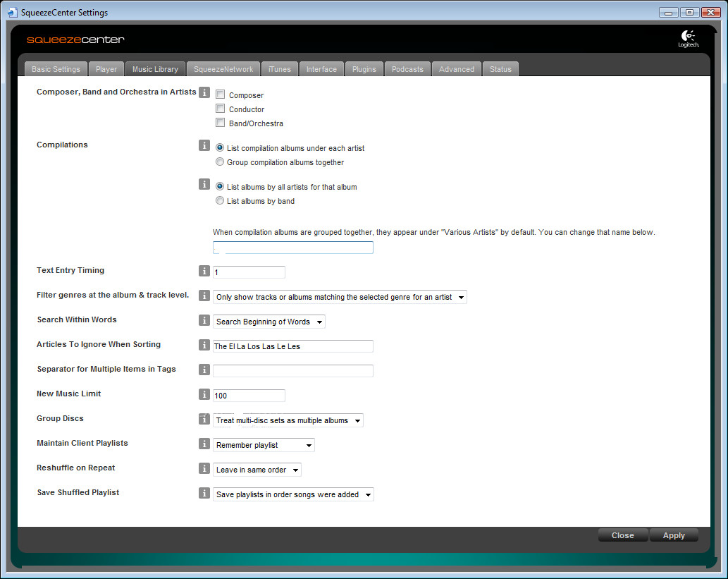Screen dimensions: 728x579
Task: Switch to Interface tab
Action: click(x=321, y=69)
